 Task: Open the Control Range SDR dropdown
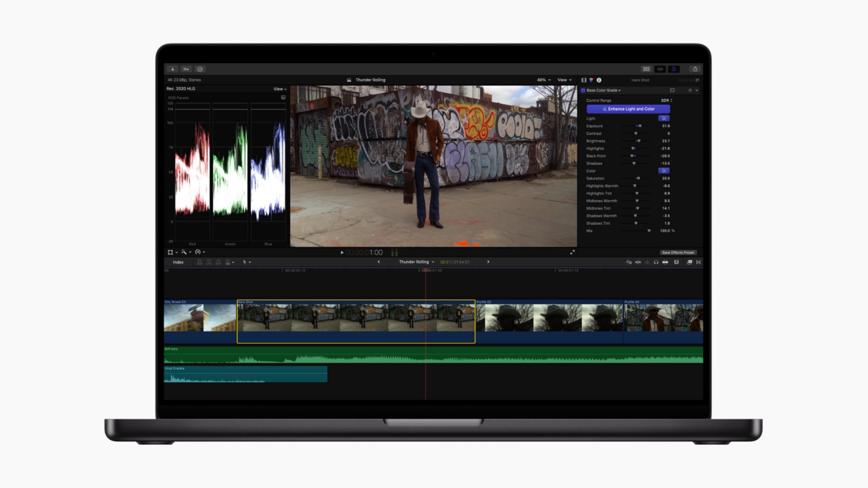667,101
